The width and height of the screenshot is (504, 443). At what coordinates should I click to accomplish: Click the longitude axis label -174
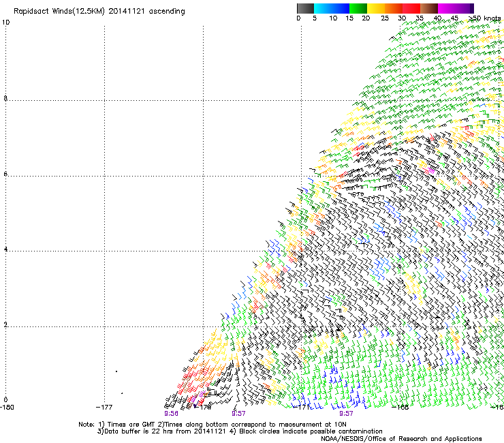coord(203,408)
